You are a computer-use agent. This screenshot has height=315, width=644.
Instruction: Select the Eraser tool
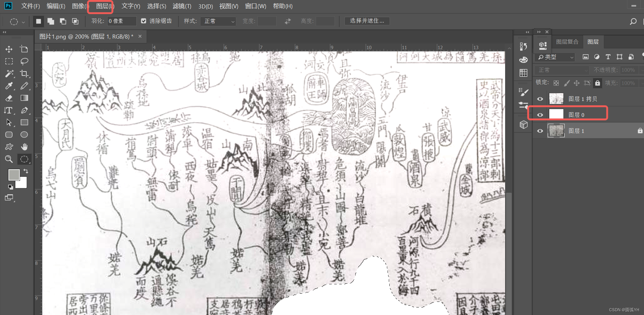9,98
